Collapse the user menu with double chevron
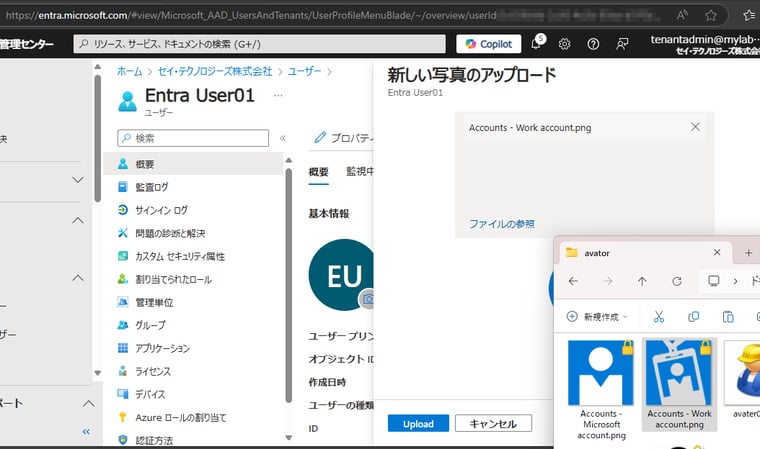The image size is (760, 449). [283, 138]
